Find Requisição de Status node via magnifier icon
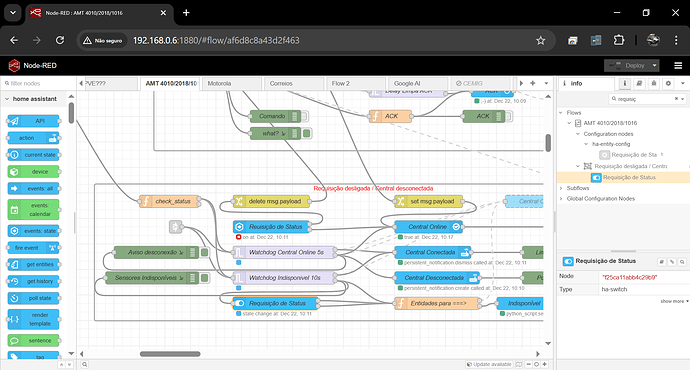Viewport: 690px width, 370px height. pyautogui.click(x=682, y=262)
